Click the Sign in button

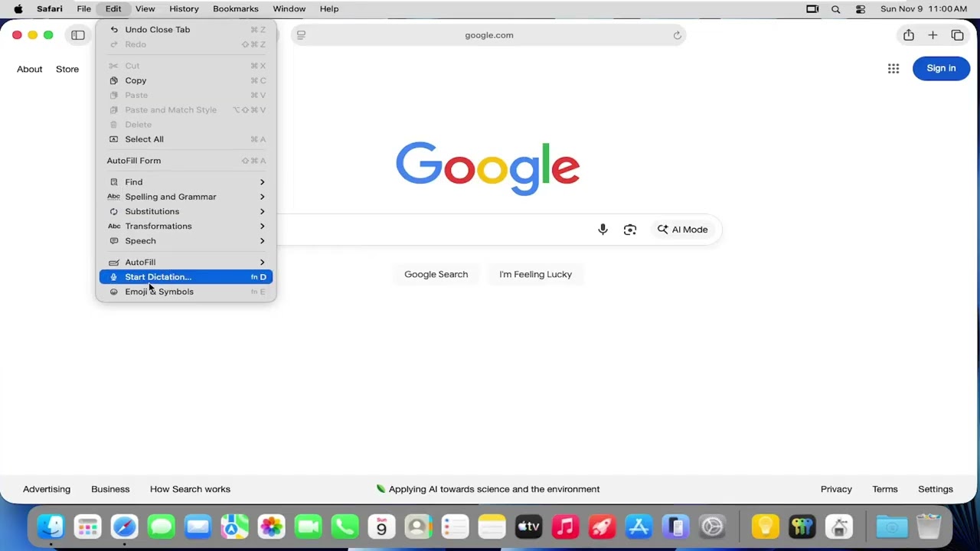941,69
